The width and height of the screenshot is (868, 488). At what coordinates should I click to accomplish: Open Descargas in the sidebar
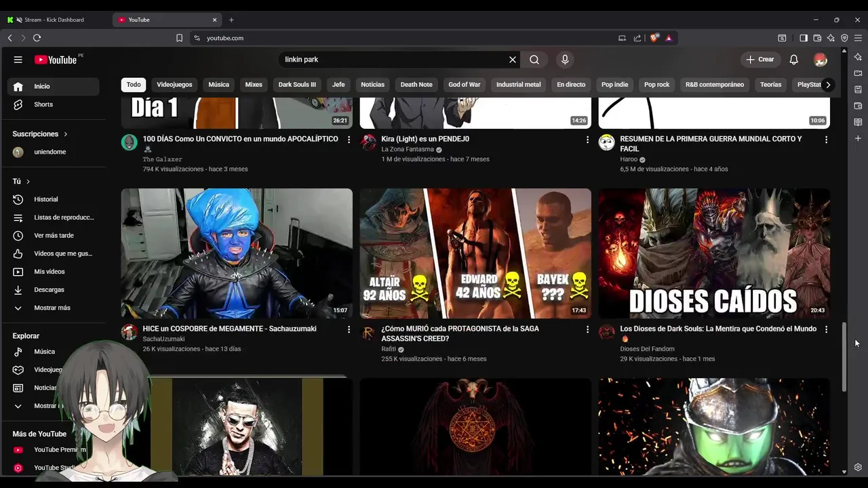click(54, 289)
